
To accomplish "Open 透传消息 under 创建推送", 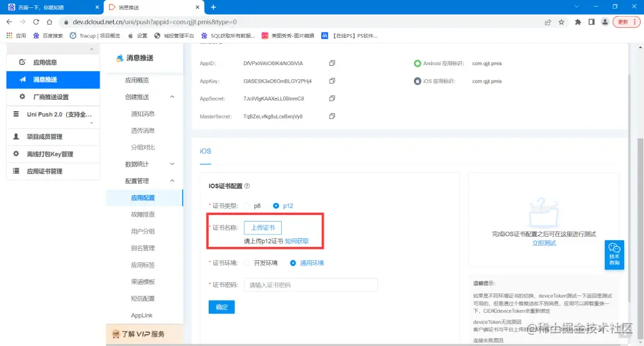I will [143, 130].
